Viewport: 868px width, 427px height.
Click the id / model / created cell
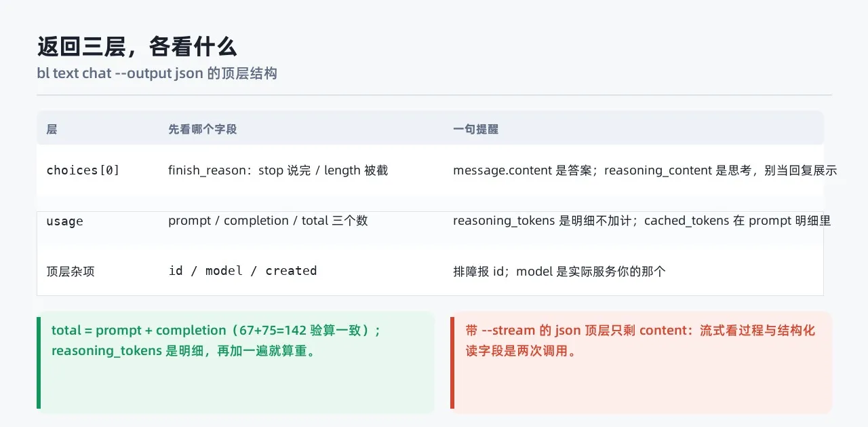point(243,271)
